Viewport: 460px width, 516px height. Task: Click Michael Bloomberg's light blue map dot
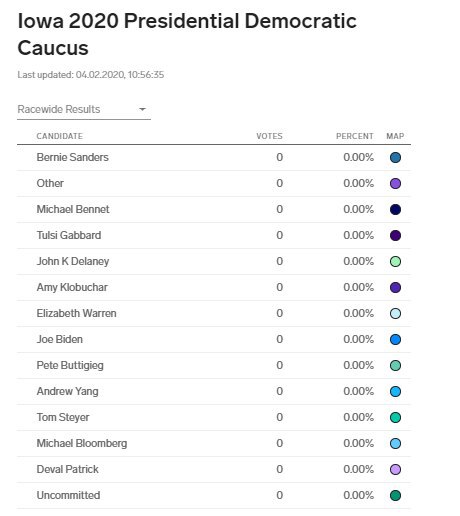click(395, 443)
